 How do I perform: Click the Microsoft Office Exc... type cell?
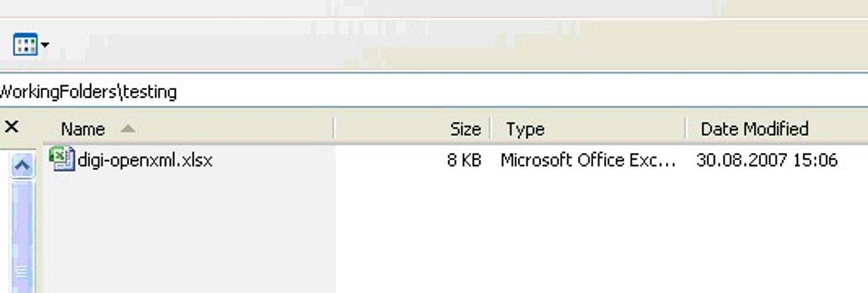[x=588, y=160]
